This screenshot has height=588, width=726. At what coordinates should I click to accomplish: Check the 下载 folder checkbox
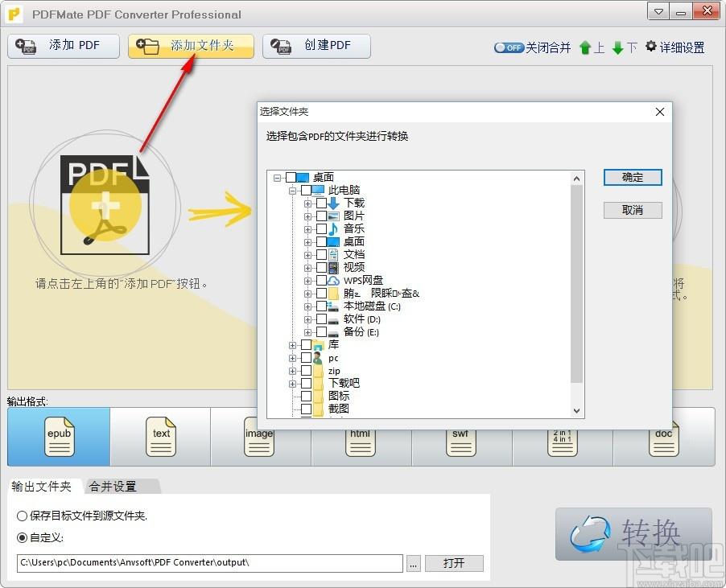pos(321,203)
